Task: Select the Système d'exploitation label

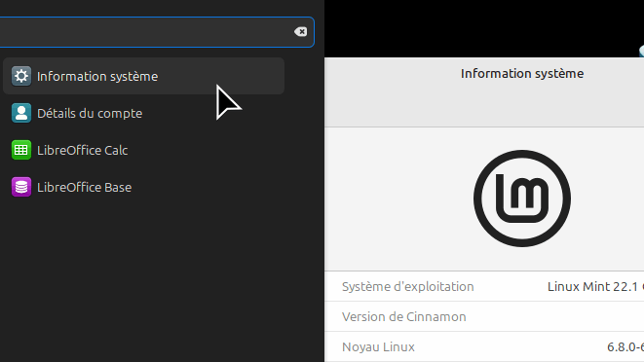Action: (x=408, y=286)
